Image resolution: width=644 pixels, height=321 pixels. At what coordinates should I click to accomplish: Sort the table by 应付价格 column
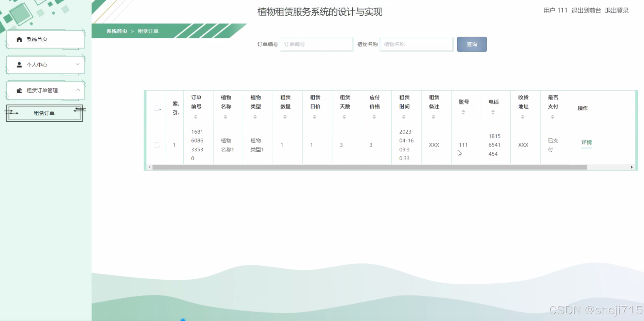pos(374,116)
